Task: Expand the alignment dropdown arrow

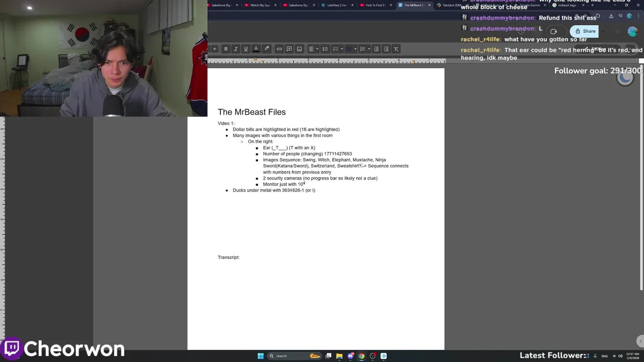Action: click(317, 49)
